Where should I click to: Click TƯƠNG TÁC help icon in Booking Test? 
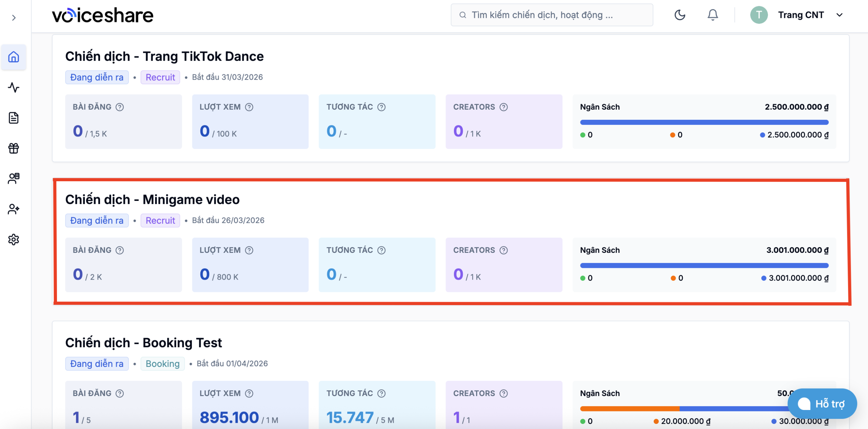tap(381, 393)
